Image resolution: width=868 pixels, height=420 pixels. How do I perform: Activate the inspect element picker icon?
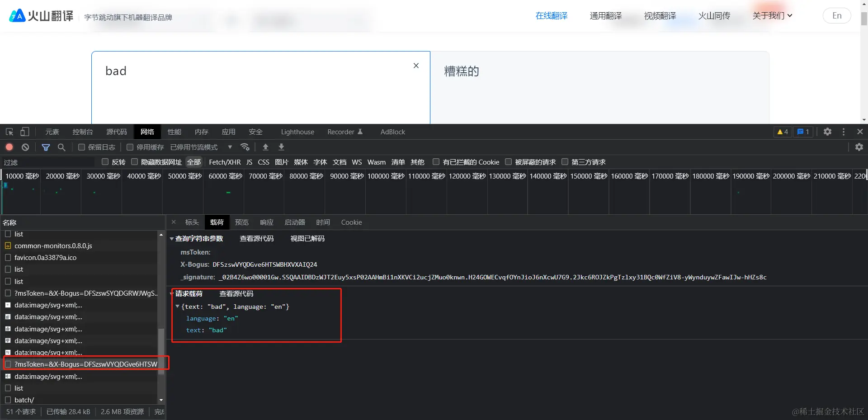9,132
